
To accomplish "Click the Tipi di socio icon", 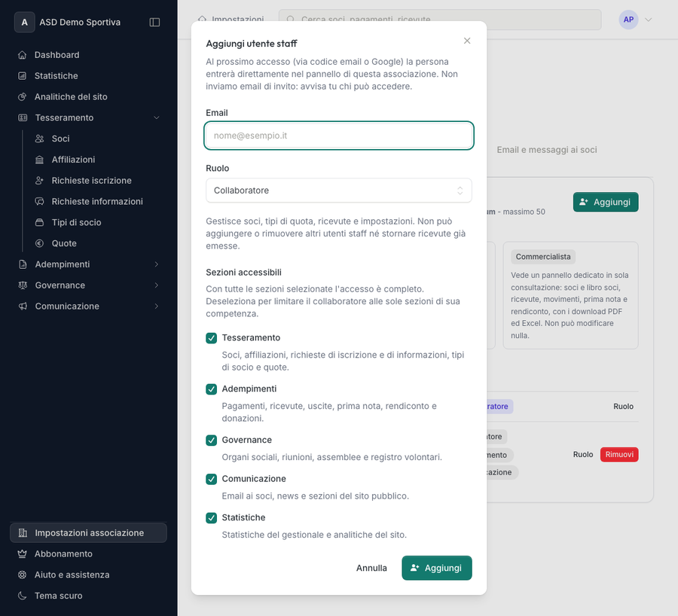I will (x=39, y=223).
